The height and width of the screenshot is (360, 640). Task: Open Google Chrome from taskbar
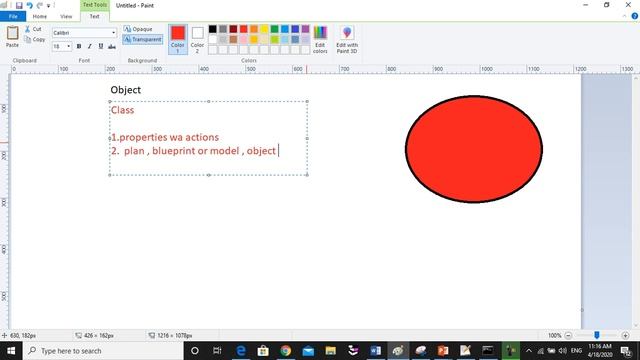point(286,351)
